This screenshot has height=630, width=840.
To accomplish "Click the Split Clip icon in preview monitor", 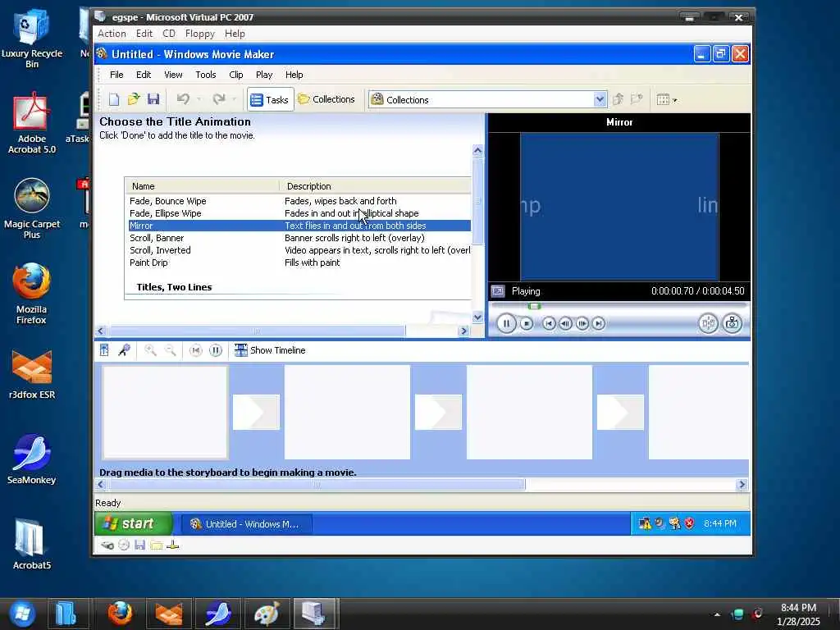I will (708, 323).
